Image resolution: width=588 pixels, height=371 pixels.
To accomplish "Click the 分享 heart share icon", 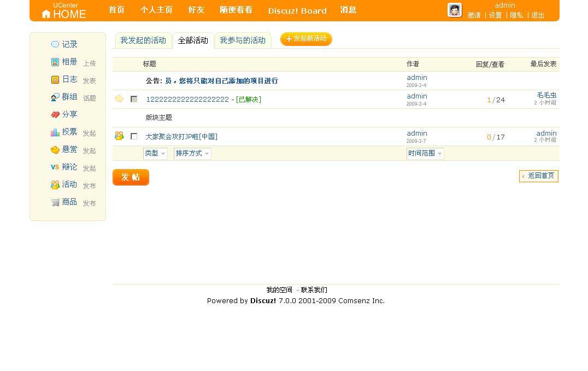I will [x=55, y=114].
